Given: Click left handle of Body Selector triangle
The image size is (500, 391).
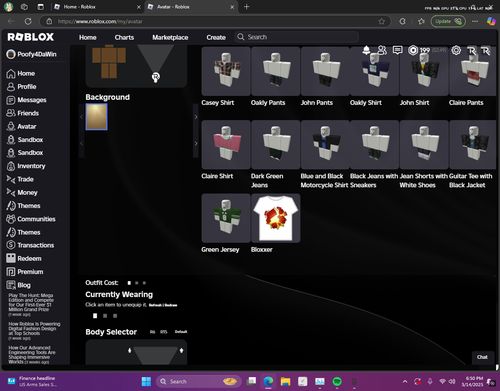Looking at the screenshot, I should [130, 350].
